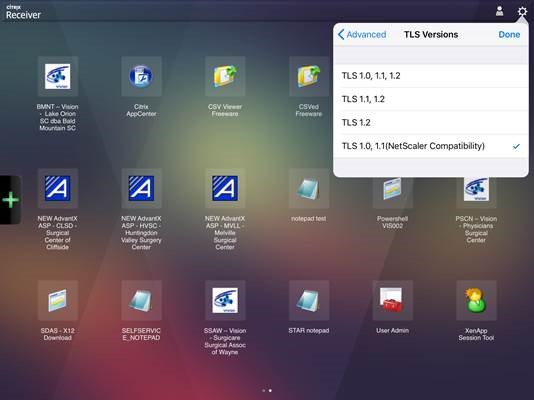
Task: Open SSAW Vision Surgicare app
Action: click(225, 300)
